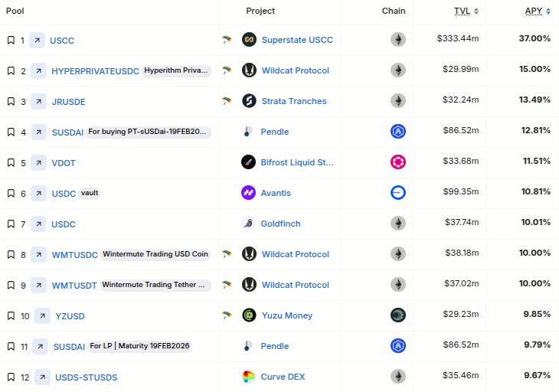Open external link arrow in row 11 SUSDAI
This screenshot has width=559, height=392.
(41, 347)
